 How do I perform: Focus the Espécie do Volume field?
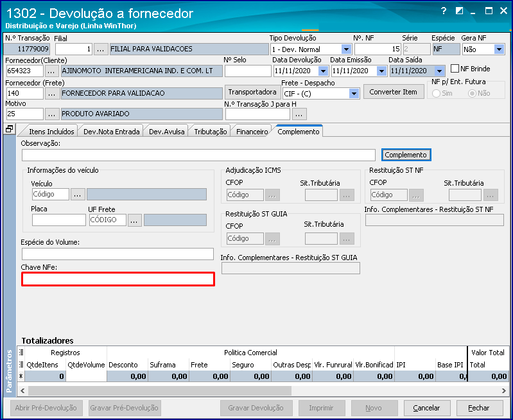(117, 254)
